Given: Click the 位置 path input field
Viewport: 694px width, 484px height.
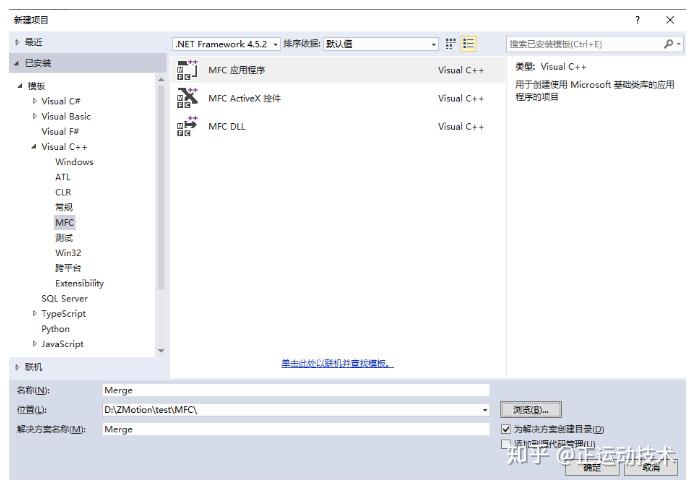Looking at the screenshot, I should pyautogui.click(x=296, y=410).
